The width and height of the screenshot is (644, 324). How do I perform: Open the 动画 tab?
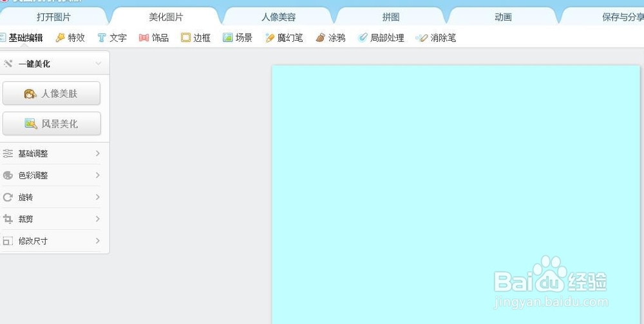click(503, 17)
